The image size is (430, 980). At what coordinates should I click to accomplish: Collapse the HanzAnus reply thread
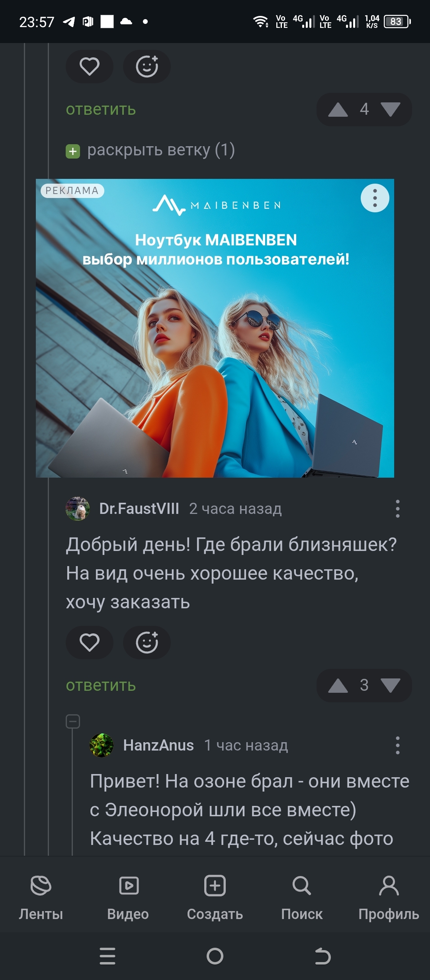click(73, 721)
